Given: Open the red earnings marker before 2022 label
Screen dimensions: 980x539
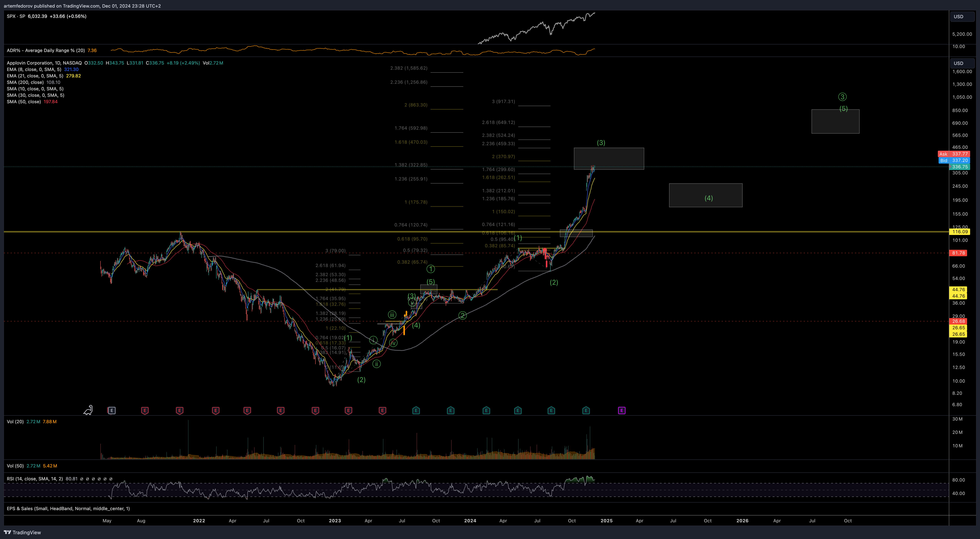Looking at the screenshot, I should [179, 410].
